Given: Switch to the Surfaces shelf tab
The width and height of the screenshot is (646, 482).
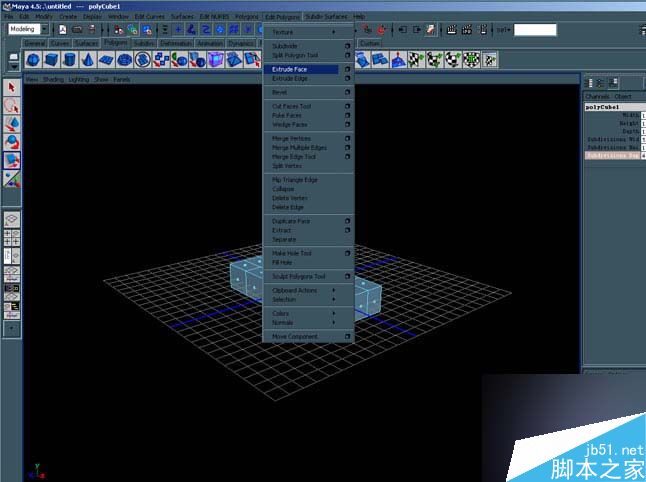Looking at the screenshot, I should 87,43.
